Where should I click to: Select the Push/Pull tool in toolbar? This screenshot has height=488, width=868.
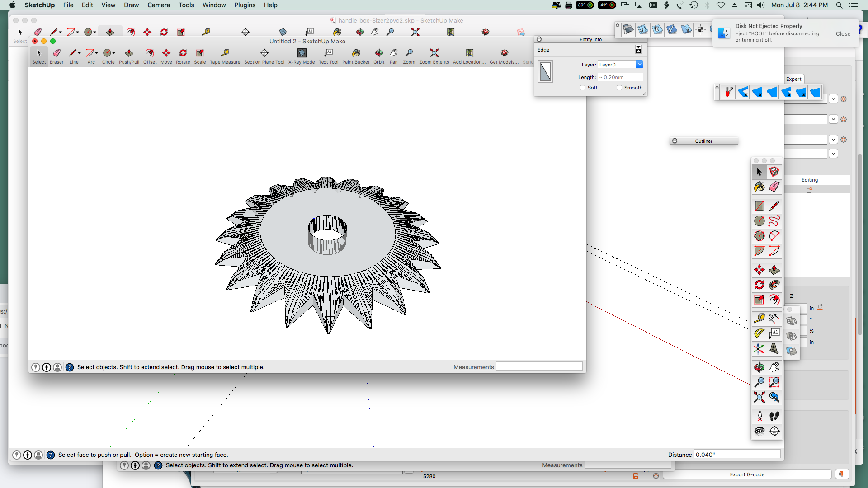pos(129,54)
